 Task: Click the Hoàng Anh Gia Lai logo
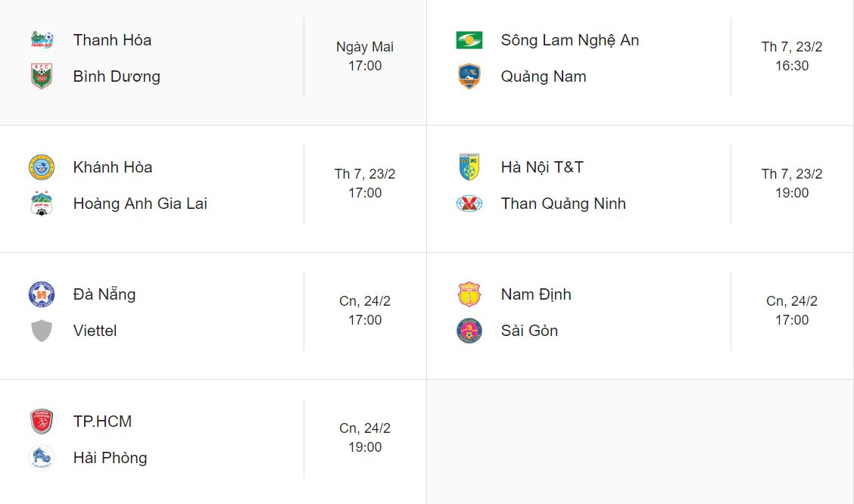pos(41,204)
